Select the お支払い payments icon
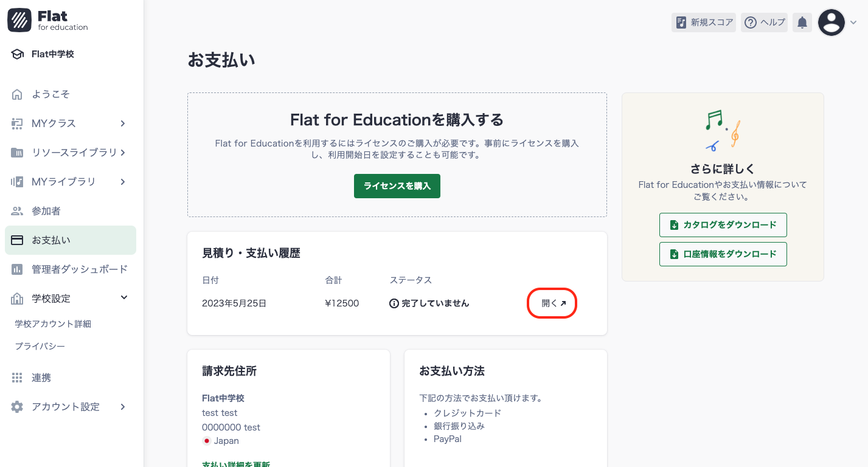 (18, 240)
